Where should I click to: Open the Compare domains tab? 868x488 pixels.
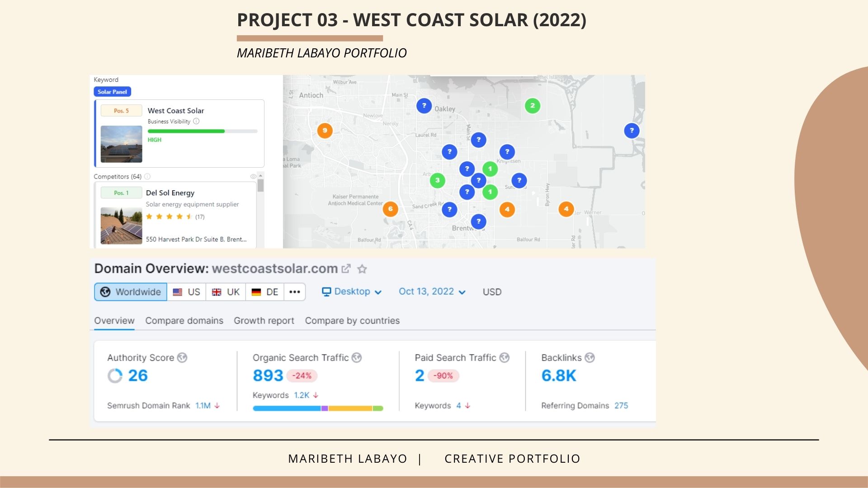184,320
